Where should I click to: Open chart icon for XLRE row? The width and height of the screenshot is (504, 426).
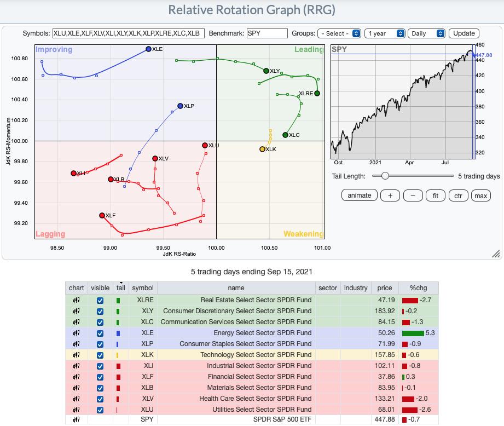pyautogui.click(x=76, y=300)
